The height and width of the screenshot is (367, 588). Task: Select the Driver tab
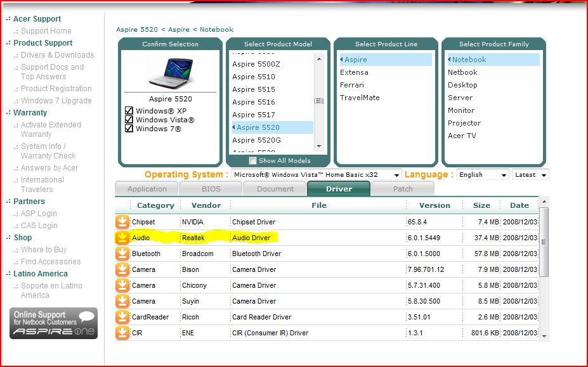(339, 188)
